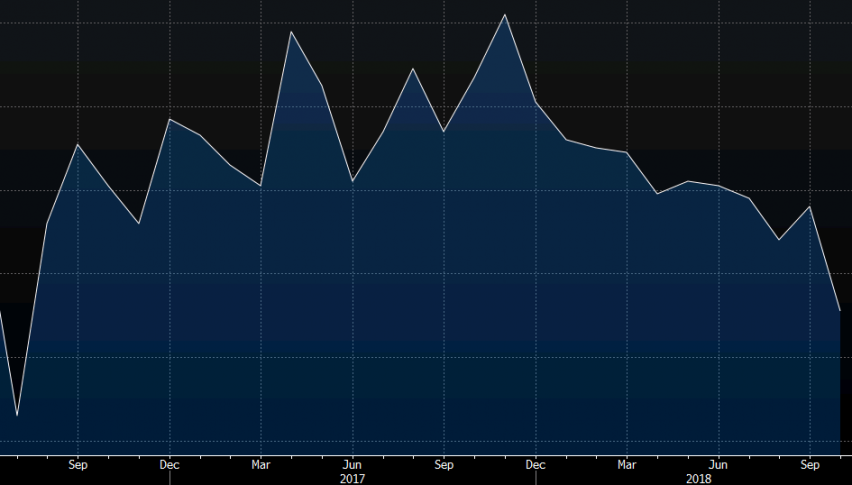Select the highest peak of the chart line
852x485 pixels.
505,15
